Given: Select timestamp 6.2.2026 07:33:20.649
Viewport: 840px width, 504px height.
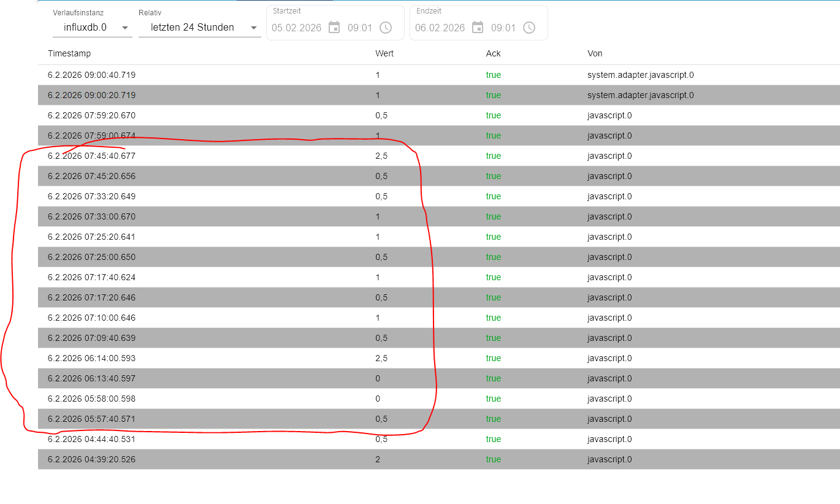Looking at the screenshot, I should [x=91, y=196].
